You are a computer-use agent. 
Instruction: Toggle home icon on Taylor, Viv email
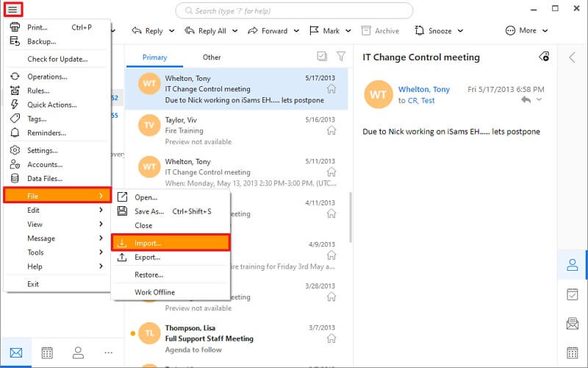click(x=331, y=130)
